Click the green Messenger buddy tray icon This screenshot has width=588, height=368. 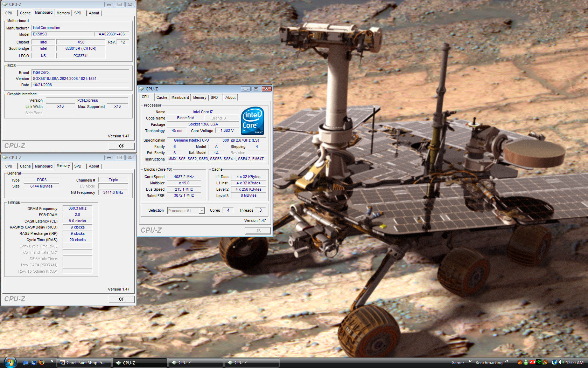(526, 362)
